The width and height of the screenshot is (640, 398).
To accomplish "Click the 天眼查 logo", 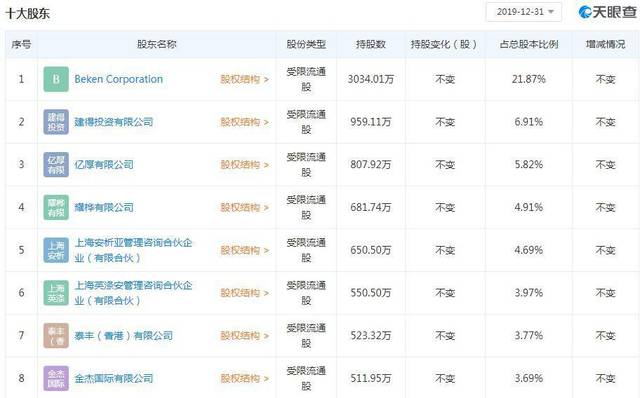I will pyautogui.click(x=607, y=12).
